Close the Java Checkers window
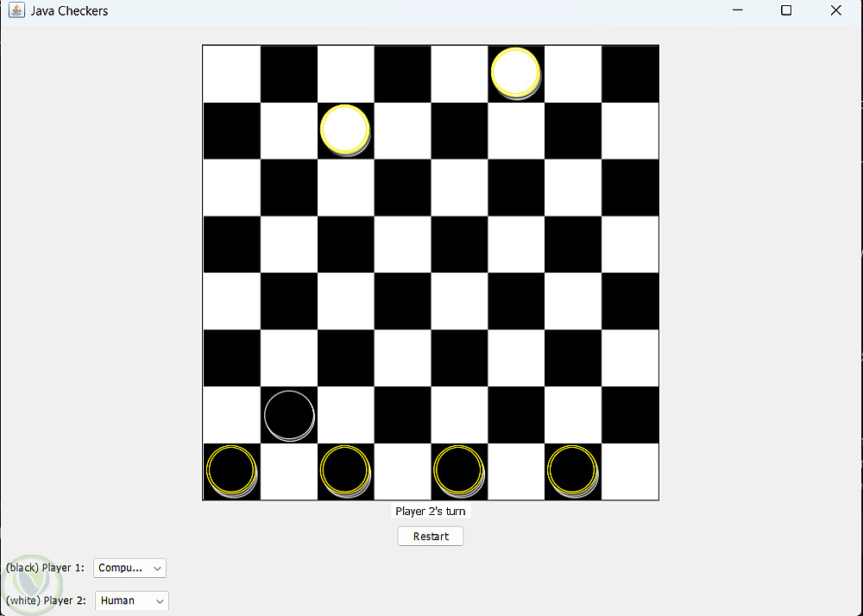The height and width of the screenshot is (616, 863). pos(835,10)
